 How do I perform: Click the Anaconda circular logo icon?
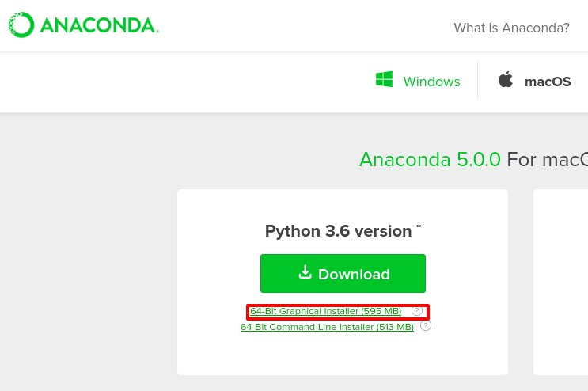21,25
